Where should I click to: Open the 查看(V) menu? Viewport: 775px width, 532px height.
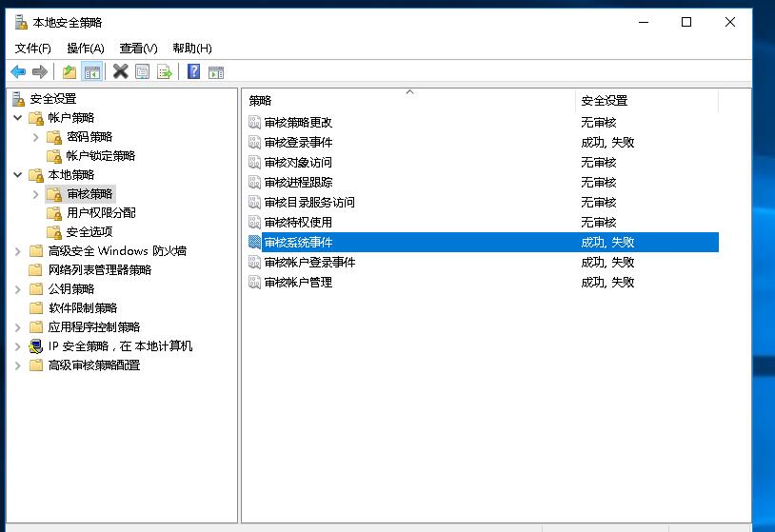pos(138,48)
